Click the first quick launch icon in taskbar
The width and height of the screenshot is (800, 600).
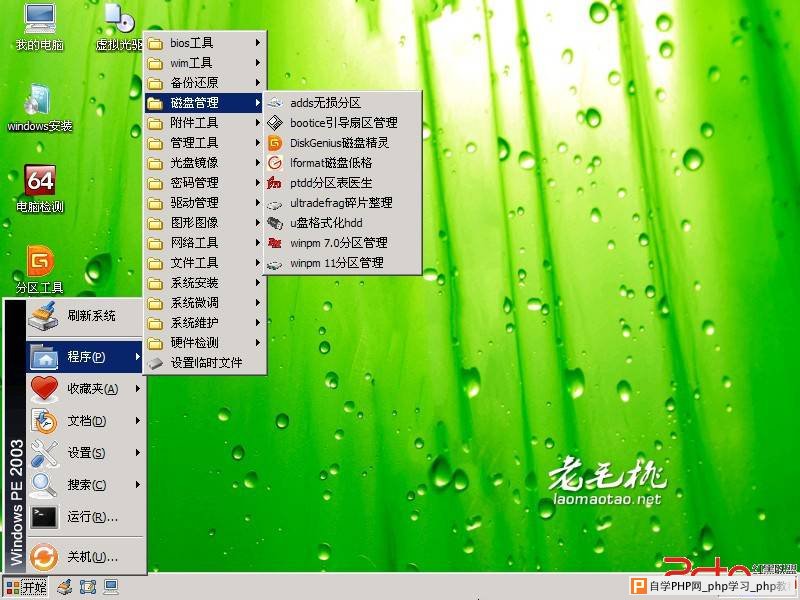pos(65,587)
